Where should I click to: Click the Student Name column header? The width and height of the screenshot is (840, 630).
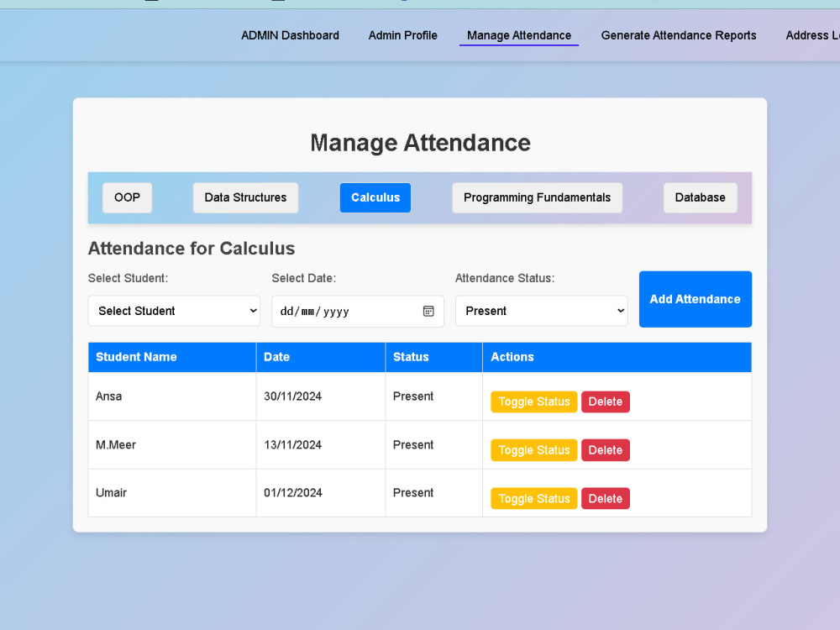172,357
